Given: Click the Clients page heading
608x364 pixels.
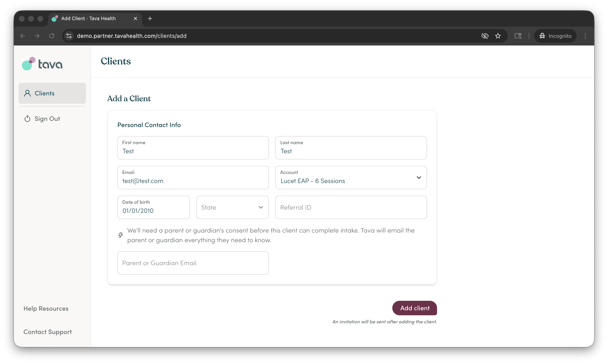Looking at the screenshot, I should click(x=116, y=61).
